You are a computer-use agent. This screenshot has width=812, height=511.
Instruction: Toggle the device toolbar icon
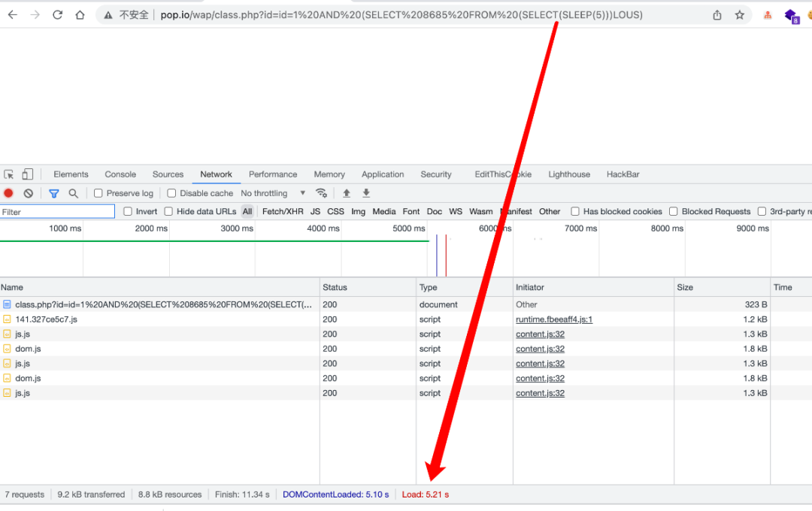[x=28, y=174]
